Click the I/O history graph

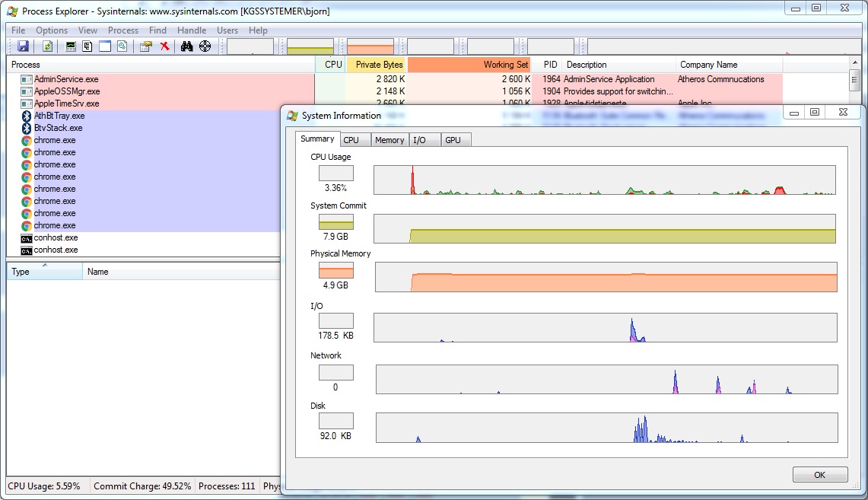pyautogui.click(x=605, y=327)
